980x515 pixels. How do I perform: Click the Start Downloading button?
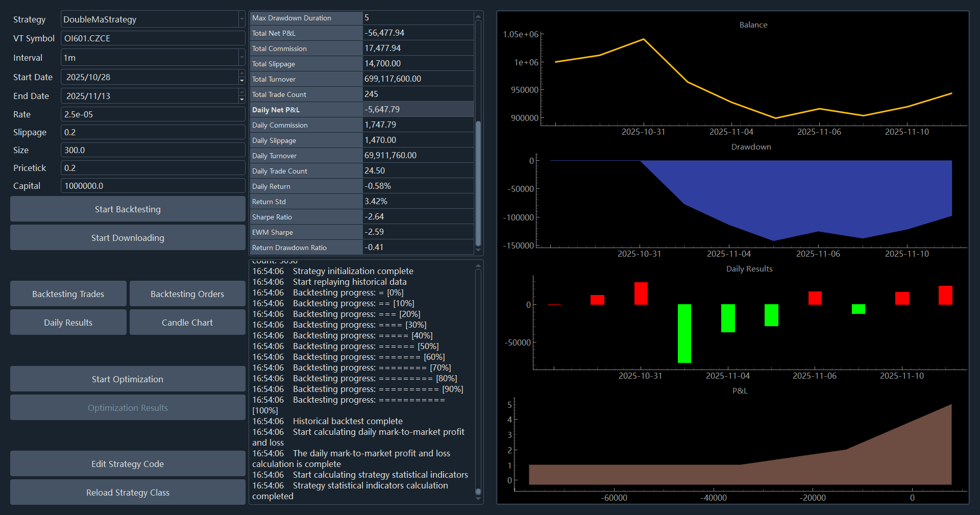point(128,238)
